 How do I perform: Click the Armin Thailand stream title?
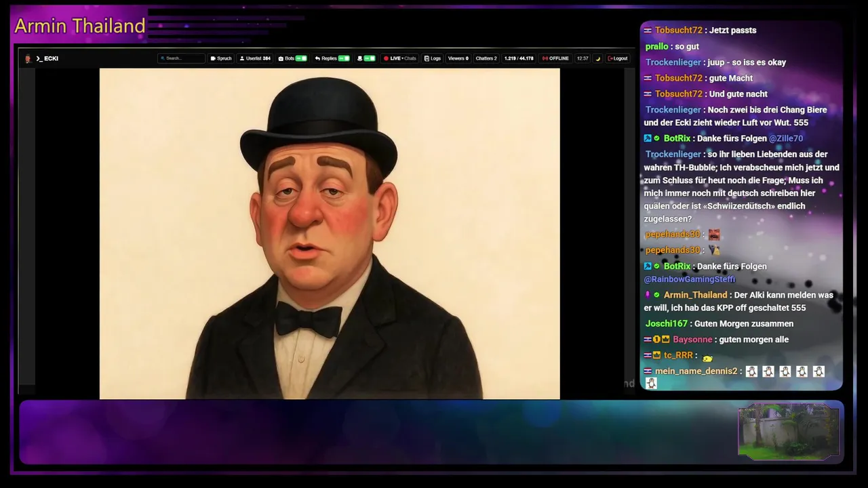[80, 26]
